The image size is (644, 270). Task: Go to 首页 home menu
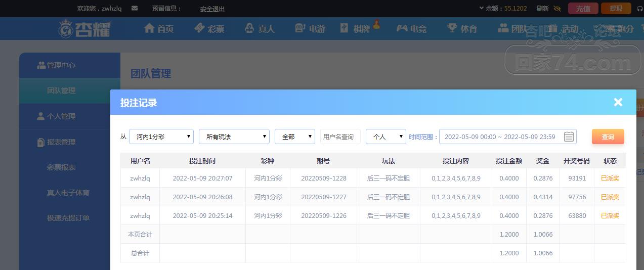[159, 28]
